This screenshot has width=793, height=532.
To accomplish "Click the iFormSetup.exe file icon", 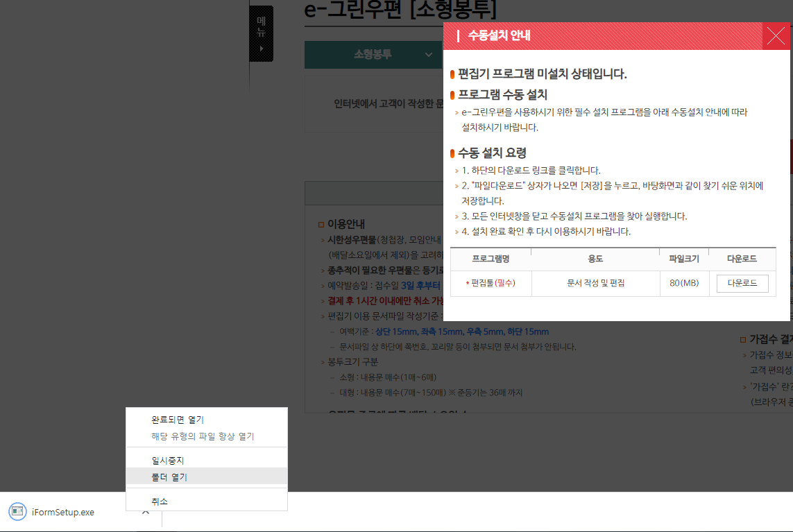I will 17,512.
